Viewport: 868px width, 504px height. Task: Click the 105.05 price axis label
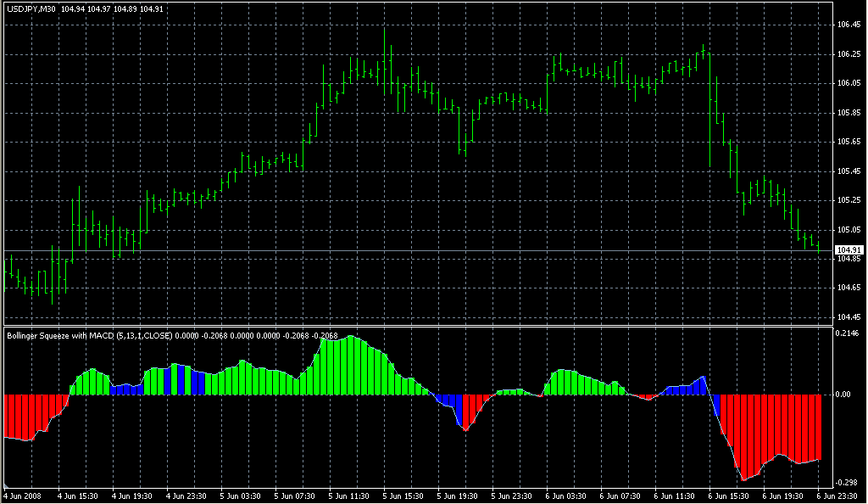(848, 229)
